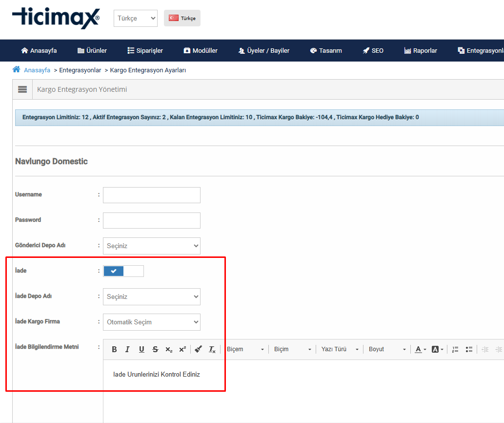
Task: Open the Gönderici Depo Adı dropdown
Action: tap(151, 246)
